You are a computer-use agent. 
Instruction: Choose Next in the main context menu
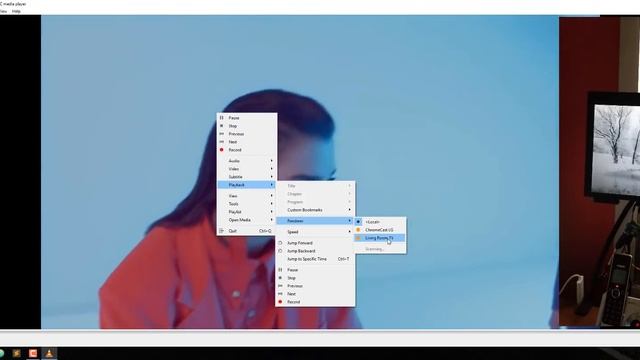pos(247,142)
